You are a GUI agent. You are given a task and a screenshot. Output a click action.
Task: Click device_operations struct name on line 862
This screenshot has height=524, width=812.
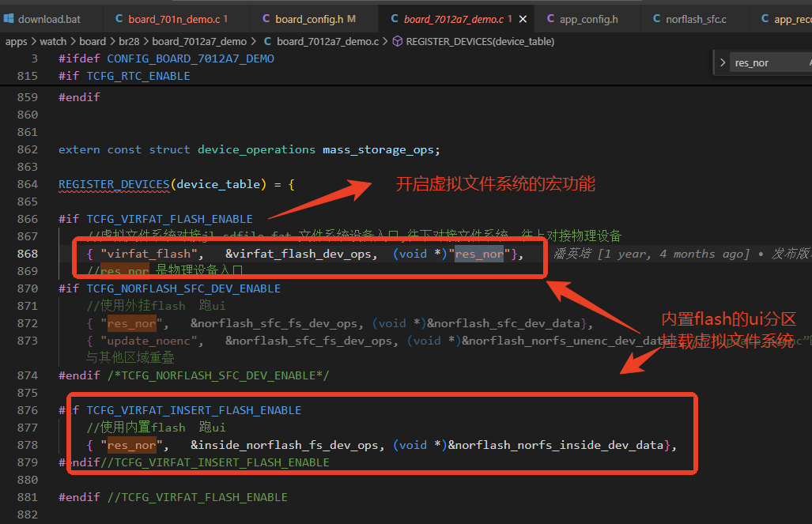(x=256, y=149)
